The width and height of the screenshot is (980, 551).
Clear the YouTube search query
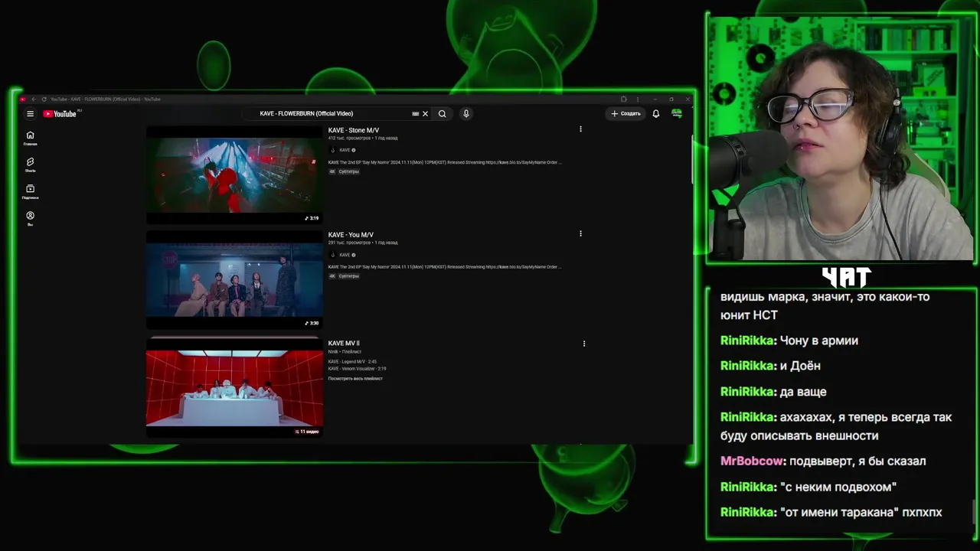click(426, 114)
